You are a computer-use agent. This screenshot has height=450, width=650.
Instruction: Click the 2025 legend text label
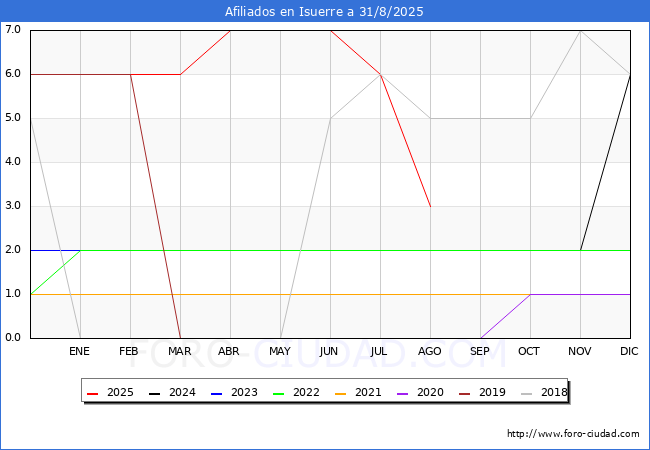tap(120, 392)
